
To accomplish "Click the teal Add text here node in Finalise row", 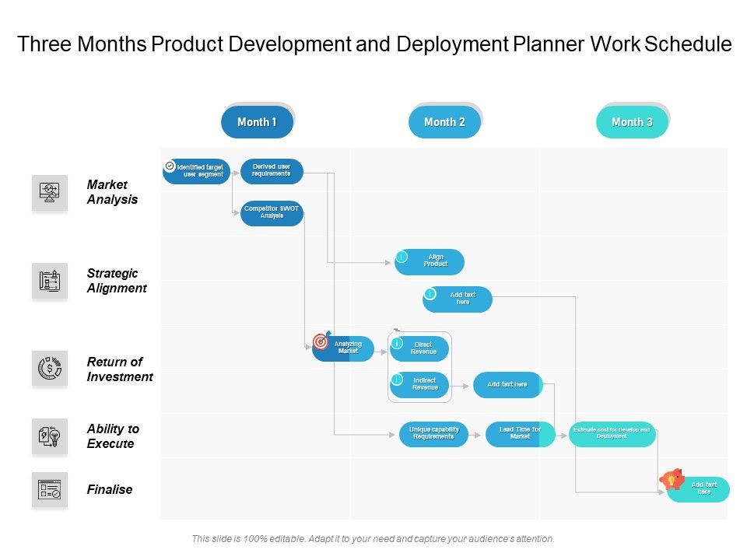I will [x=698, y=489].
